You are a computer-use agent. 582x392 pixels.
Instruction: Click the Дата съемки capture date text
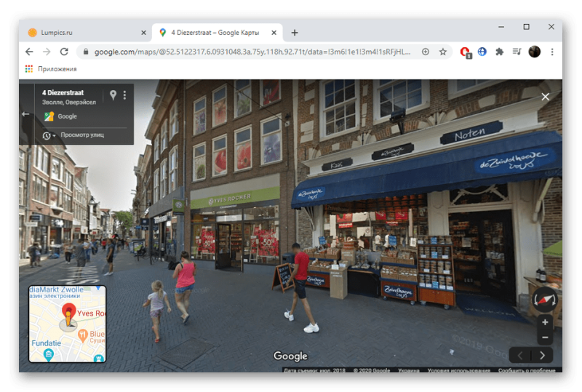[314, 370]
